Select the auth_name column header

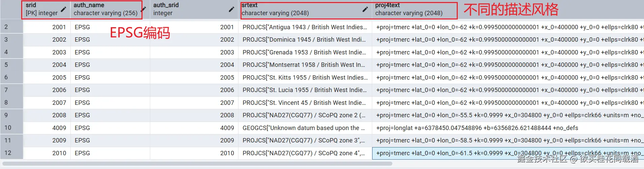pos(105,9)
